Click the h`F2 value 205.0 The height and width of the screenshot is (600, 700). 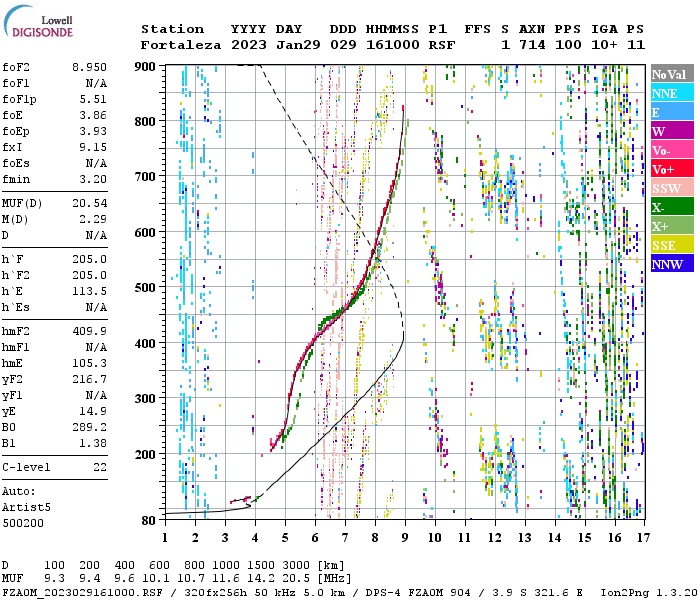click(x=89, y=275)
